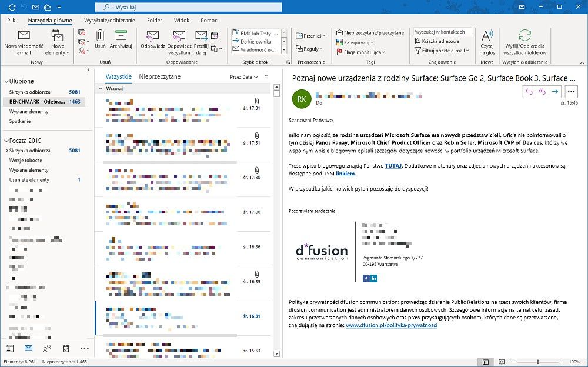
Task: Collapse the ribbon with the arrow
Action: tap(582, 62)
